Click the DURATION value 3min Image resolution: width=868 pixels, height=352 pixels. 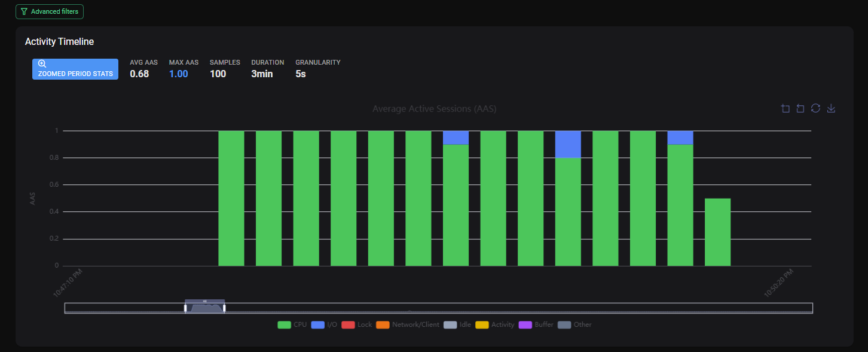(x=262, y=74)
